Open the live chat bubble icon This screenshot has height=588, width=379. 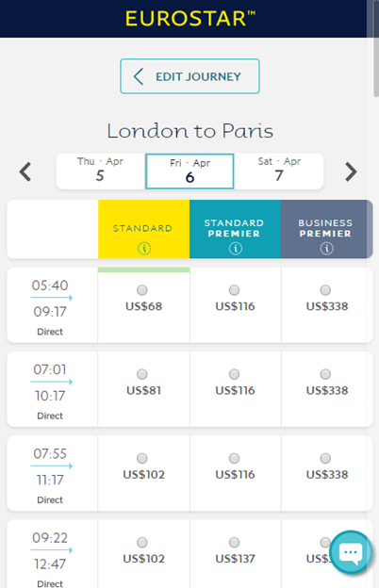(x=351, y=552)
